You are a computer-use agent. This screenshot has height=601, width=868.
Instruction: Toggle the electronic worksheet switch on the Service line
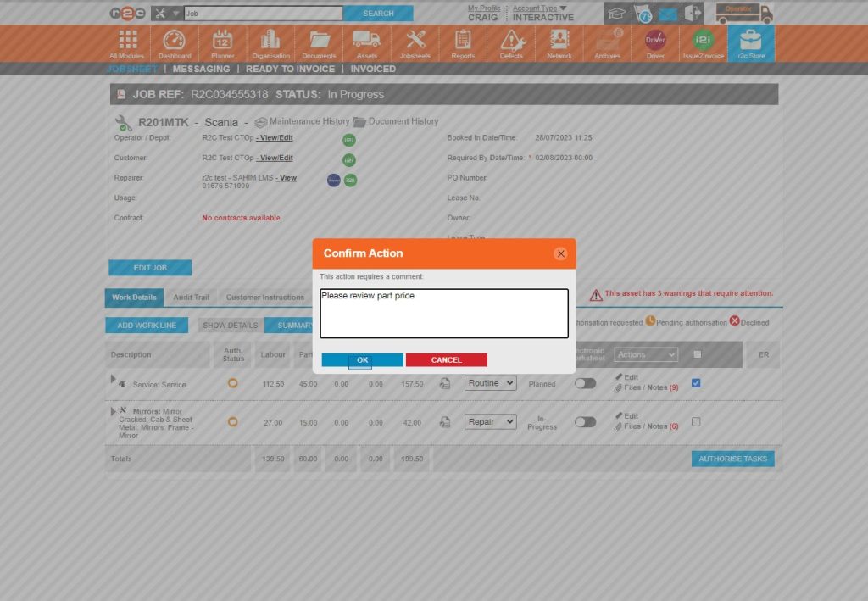click(585, 383)
